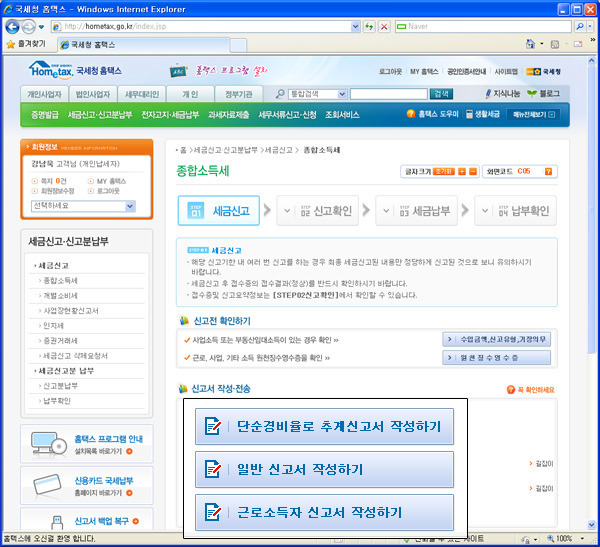Open 신고서 백업 복구 banner
The image size is (600, 547).
pos(87,521)
